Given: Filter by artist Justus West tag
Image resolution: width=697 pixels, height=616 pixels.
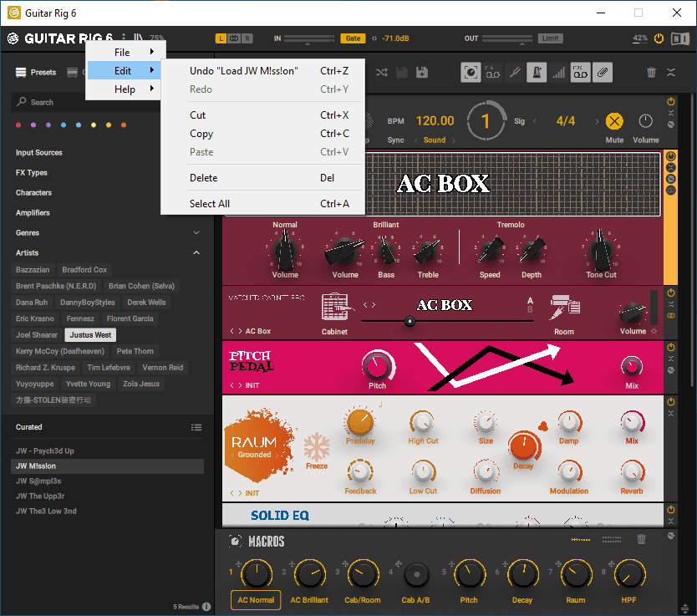Looking at the screenshot, I should pos(90,335).
